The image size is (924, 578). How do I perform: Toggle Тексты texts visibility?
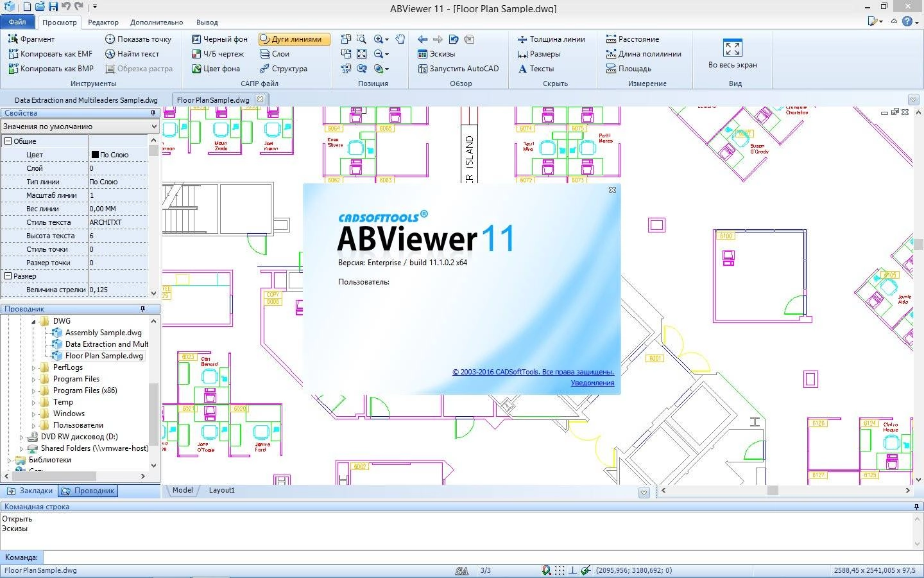(x=535, y=69)
